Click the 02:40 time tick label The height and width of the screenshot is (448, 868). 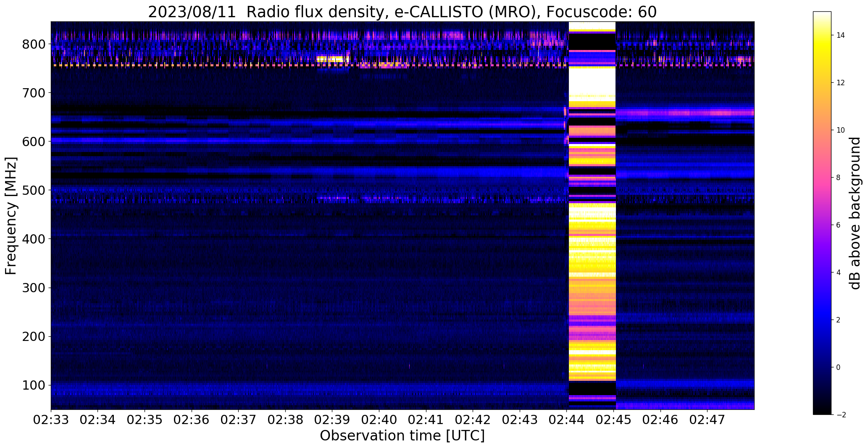(379, 420)
